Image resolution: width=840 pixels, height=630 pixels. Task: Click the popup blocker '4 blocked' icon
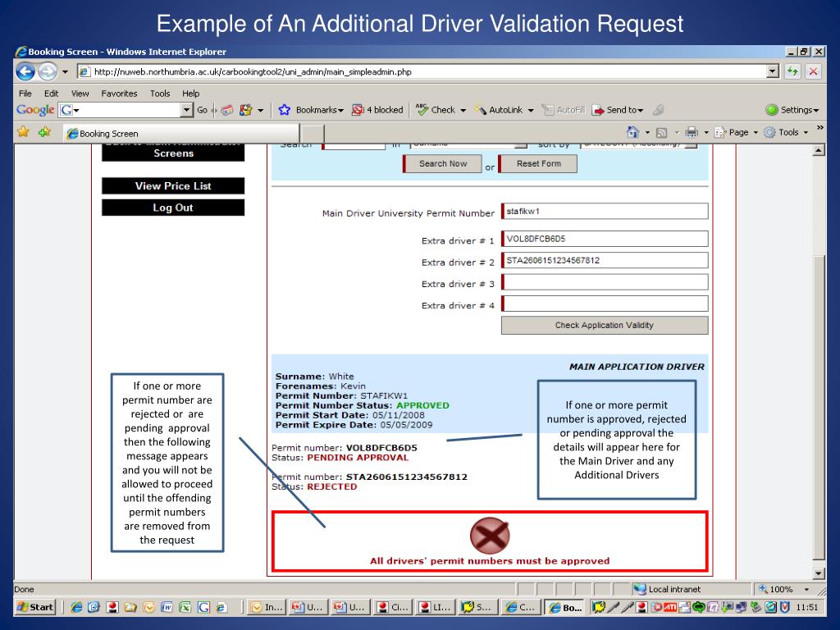tap(358, 110)
